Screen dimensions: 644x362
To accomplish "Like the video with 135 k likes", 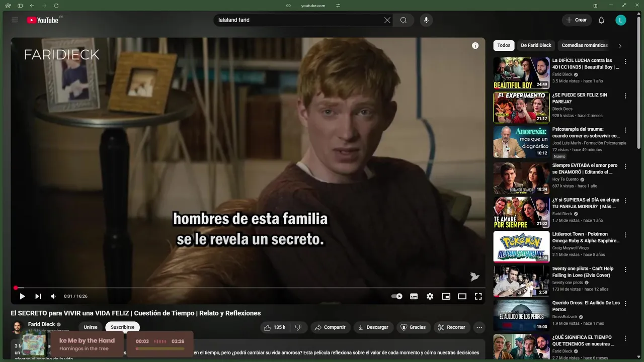I will (275, 327).
